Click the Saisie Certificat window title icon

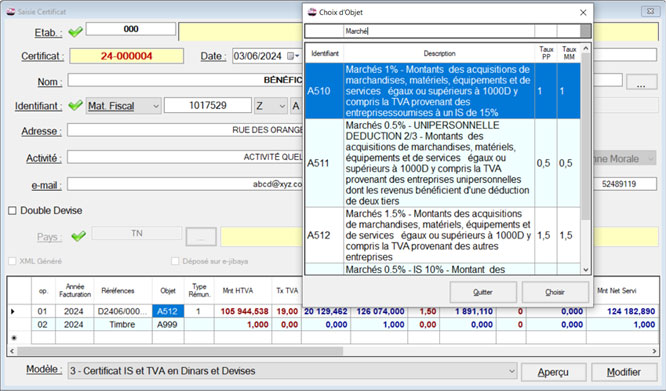(x=11, y=11)
